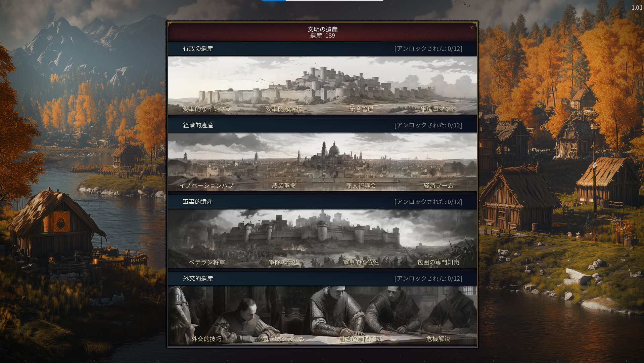Click the 行政の遺産 section header
This screenshot has height=363, width=644.
pos(322,49)
